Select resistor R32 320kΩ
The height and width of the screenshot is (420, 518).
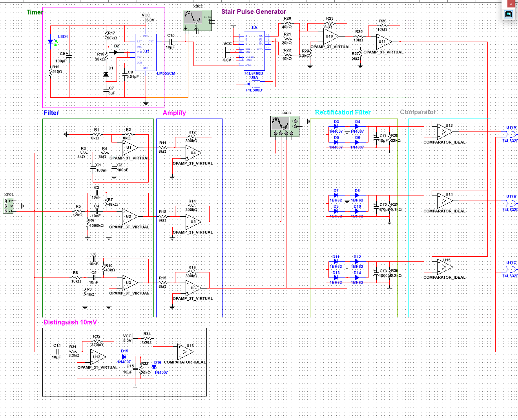[97, 341]
